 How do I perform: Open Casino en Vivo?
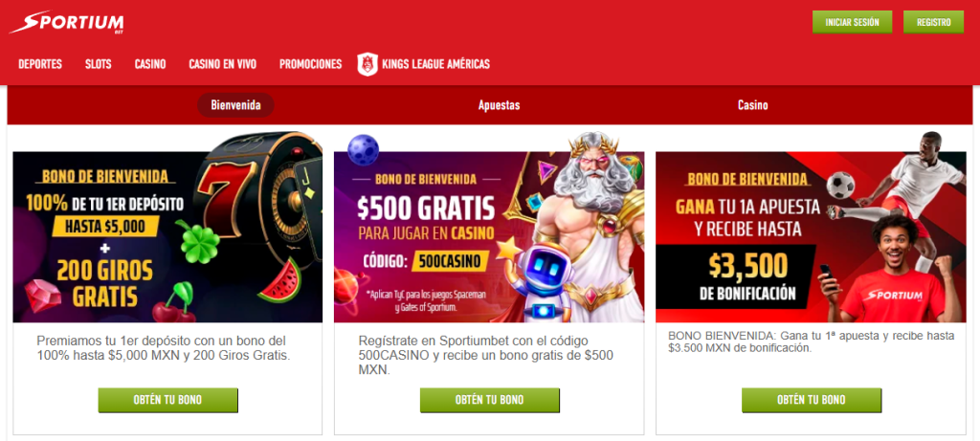(x=222, y=64)
